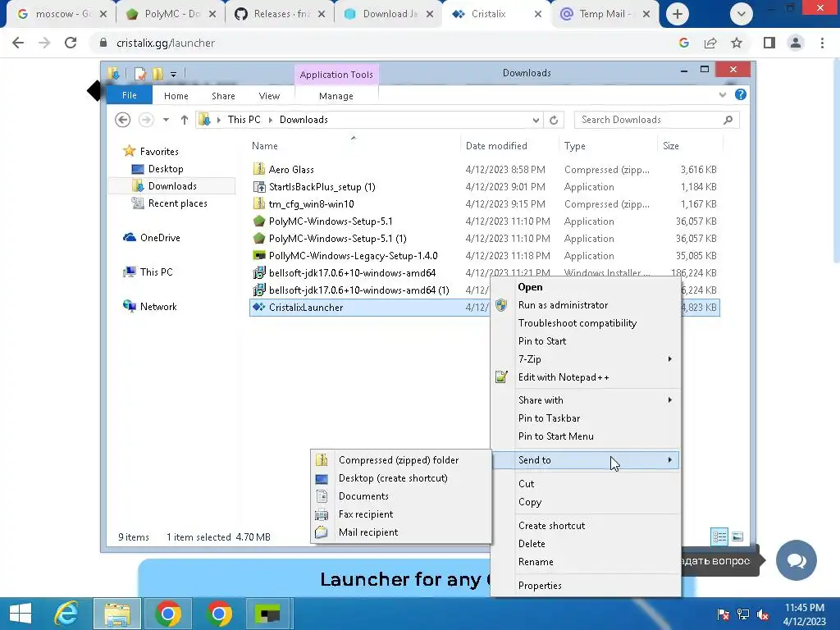Select Desktop in Favorites
This screenshot has width=840, height=630.
coord(166,169)
